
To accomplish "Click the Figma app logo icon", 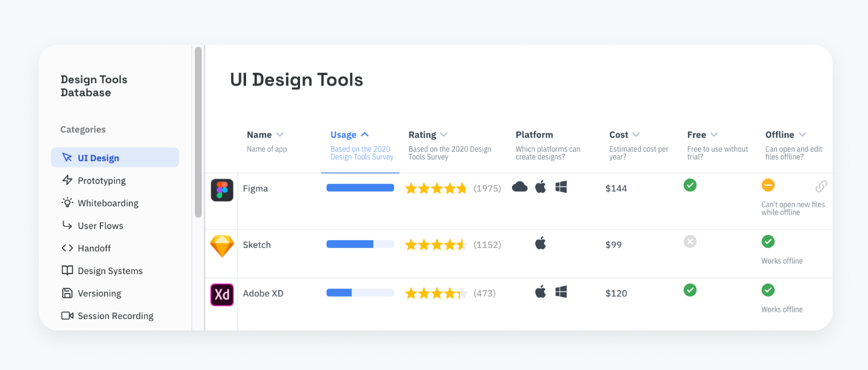I will tap(222, 190).
